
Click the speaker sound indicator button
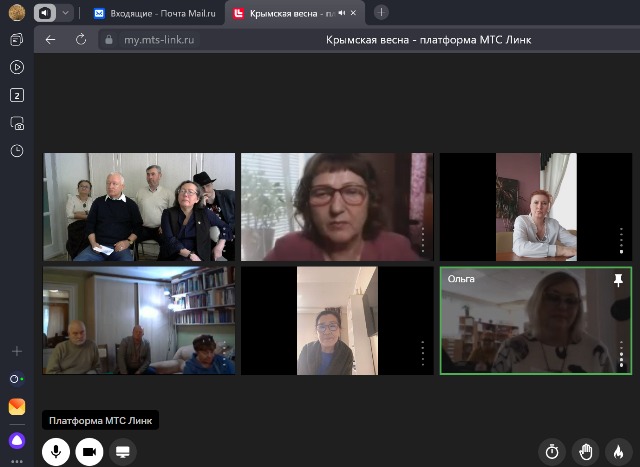click(x=45, y=13)
